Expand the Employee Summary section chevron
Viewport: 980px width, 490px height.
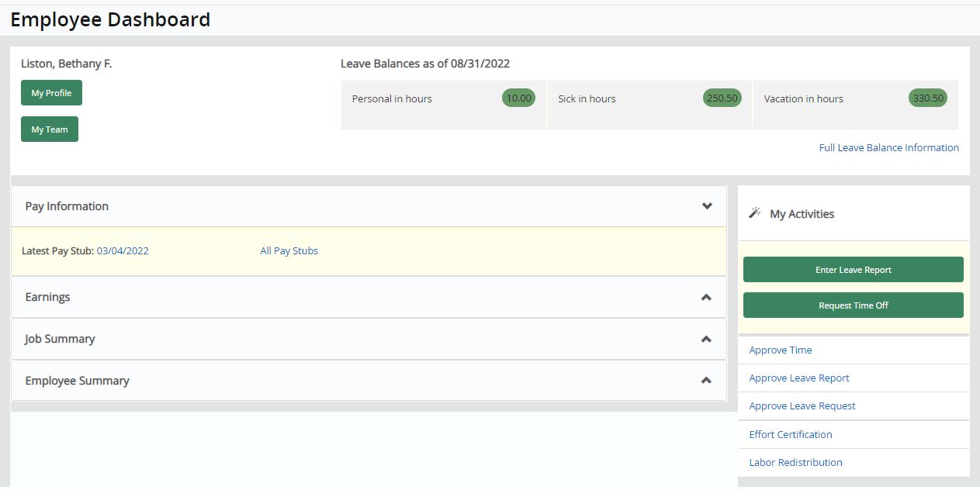pos(706,381)
